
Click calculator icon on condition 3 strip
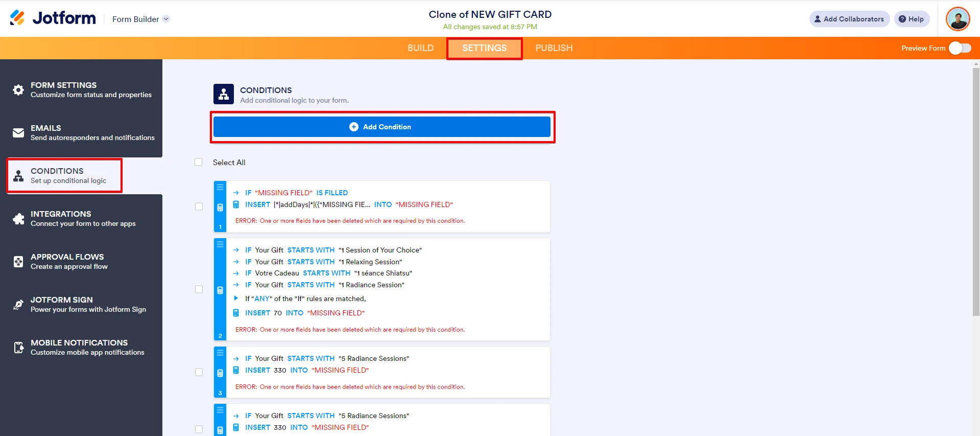pos(220,373)
